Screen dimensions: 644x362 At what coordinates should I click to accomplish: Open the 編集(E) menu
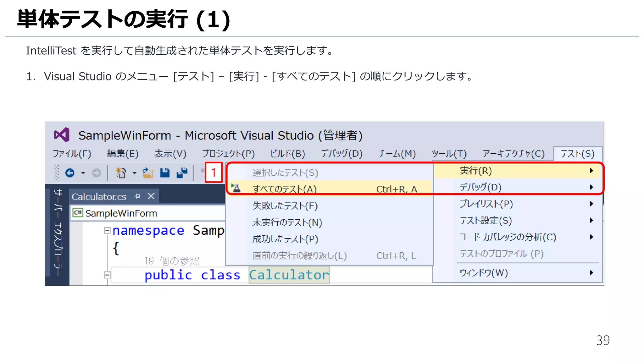123,153
